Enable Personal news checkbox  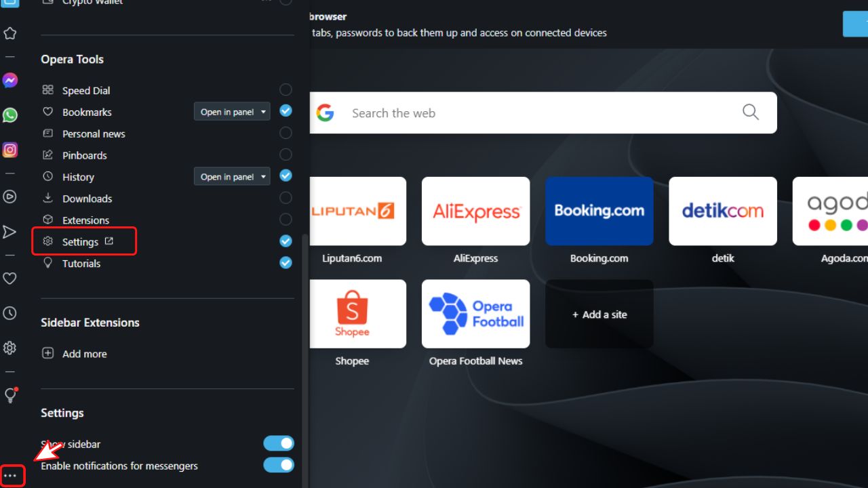[285, 133]
